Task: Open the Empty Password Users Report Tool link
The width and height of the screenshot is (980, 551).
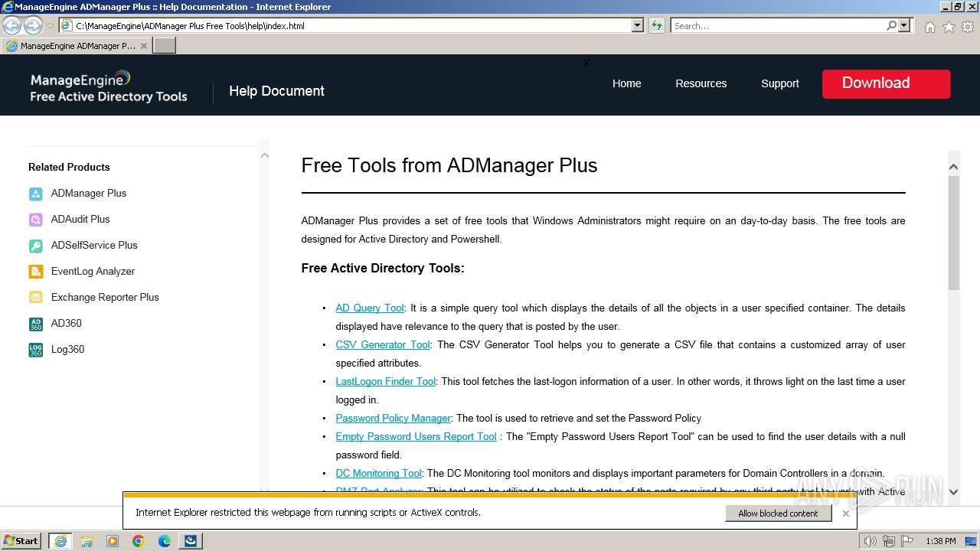Action: pyautogui.click(x=416, y=437)
